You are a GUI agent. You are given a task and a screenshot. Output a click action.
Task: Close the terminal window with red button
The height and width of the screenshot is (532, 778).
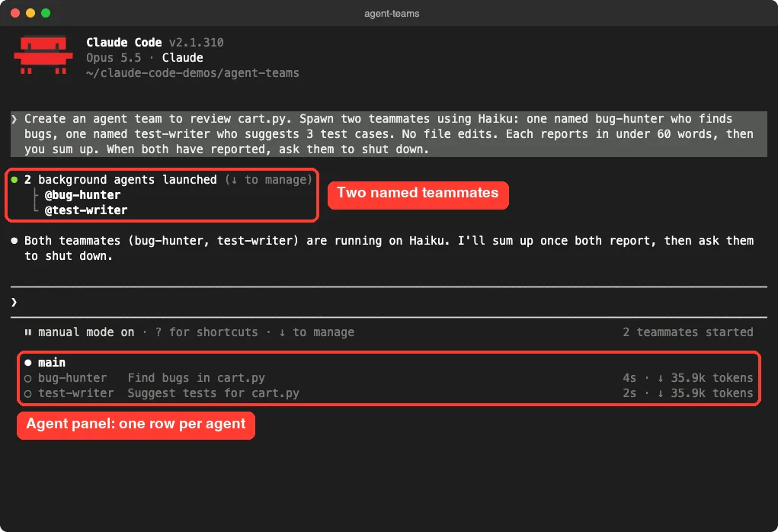pyautogui.click(x=15, y=13)
